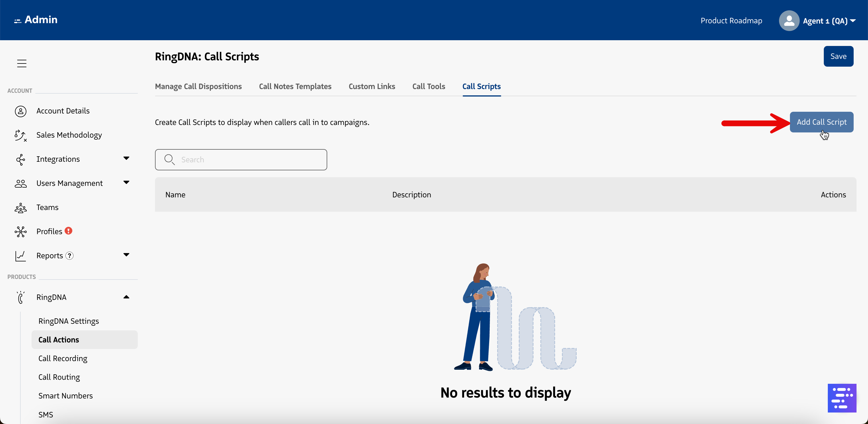The image size is (868, 424).
Task: Collapse the RingDNA product menu
Action: [126, 297]
